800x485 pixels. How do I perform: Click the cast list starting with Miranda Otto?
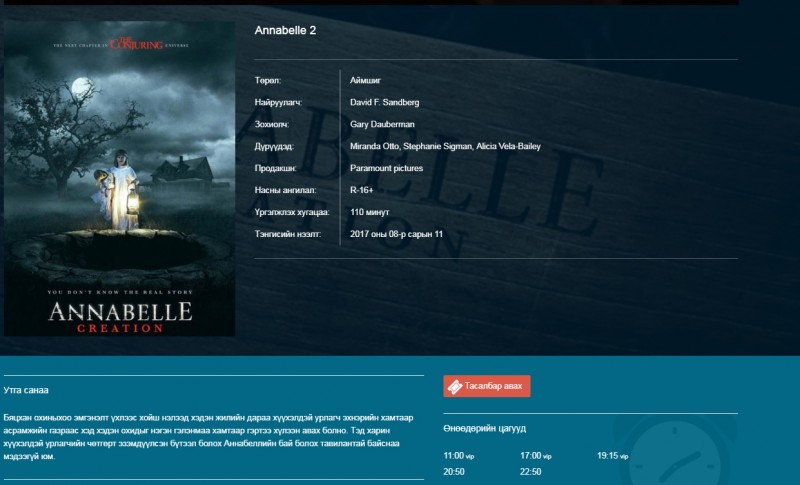(445, 146)
